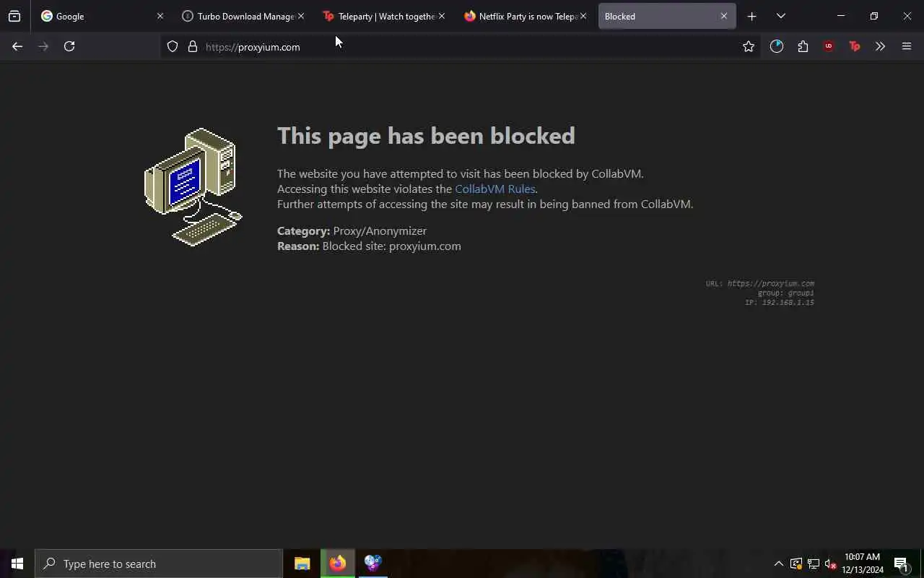Open File Explorer from taskbar
This screenshot has height=578, width=924.
302,564
